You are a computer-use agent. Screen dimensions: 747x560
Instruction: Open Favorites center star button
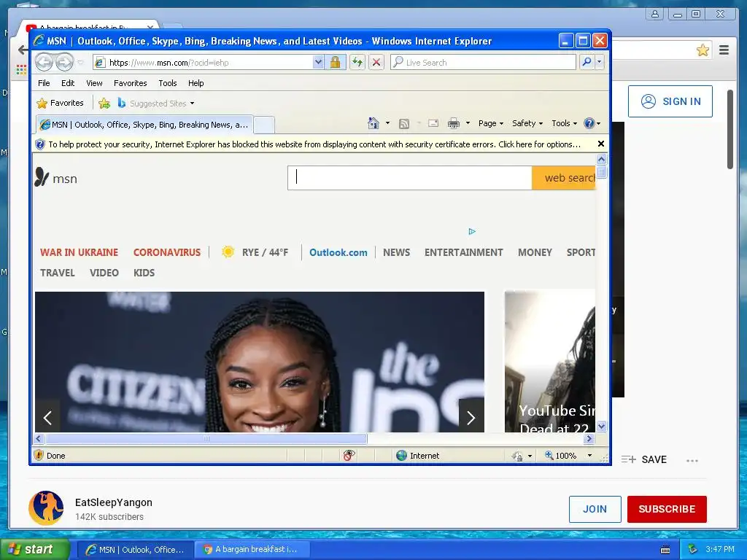(60, 103)
